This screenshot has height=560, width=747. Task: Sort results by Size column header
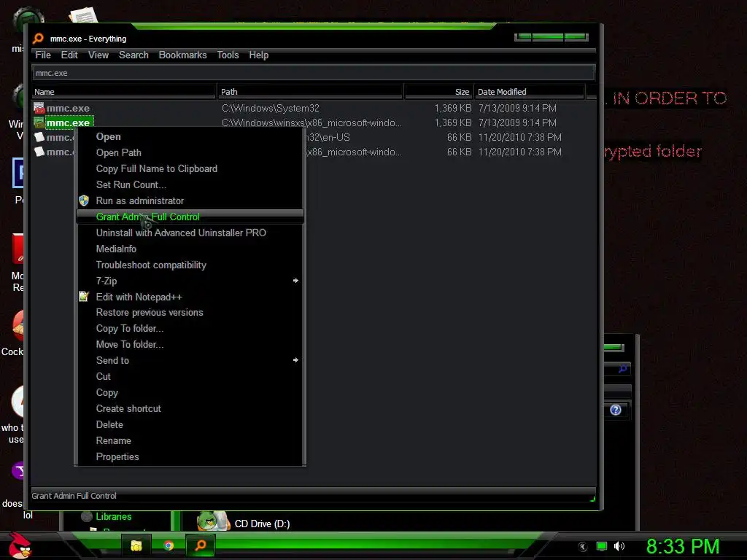click(x=438, y=92)
